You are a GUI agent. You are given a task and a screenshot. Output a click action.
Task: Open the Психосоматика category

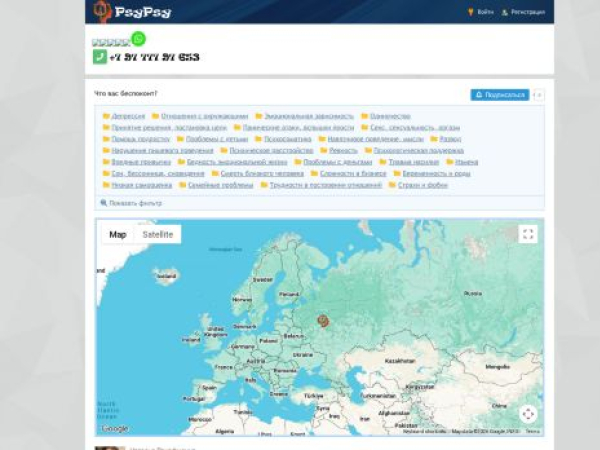[x=288, y=139]
